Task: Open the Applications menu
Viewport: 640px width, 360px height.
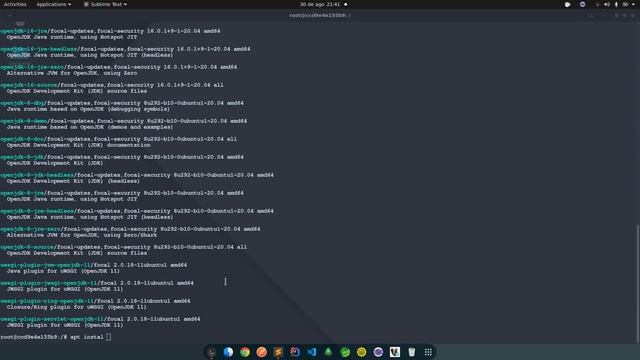Action: (x=53, y=4)
